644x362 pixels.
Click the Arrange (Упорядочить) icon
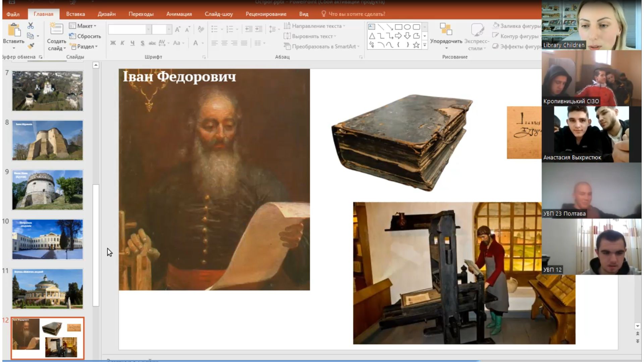[446, 29]
